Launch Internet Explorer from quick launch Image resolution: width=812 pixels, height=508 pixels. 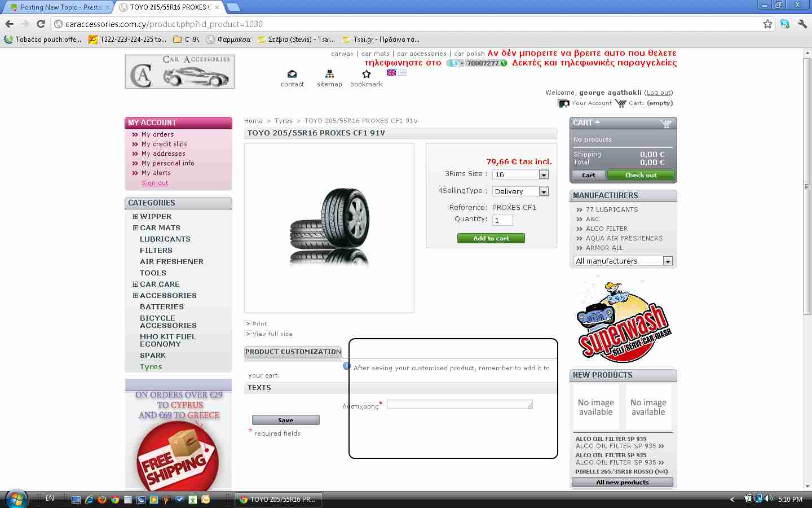pyautogui.click(x=89, y=499)
